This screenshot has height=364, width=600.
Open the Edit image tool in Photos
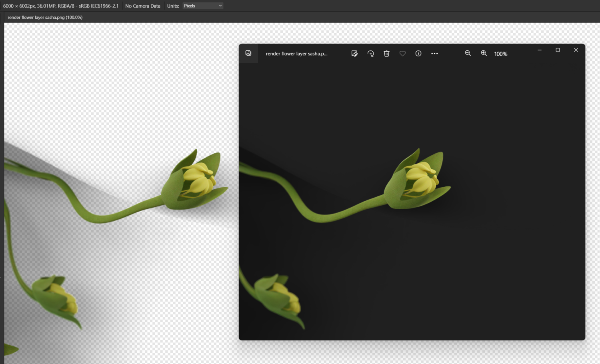coord(354,53)
